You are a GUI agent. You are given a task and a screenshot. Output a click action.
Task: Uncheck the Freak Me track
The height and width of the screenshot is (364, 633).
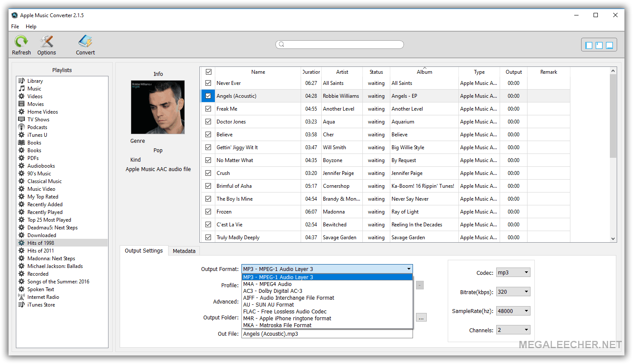click(x=208, y=108)
